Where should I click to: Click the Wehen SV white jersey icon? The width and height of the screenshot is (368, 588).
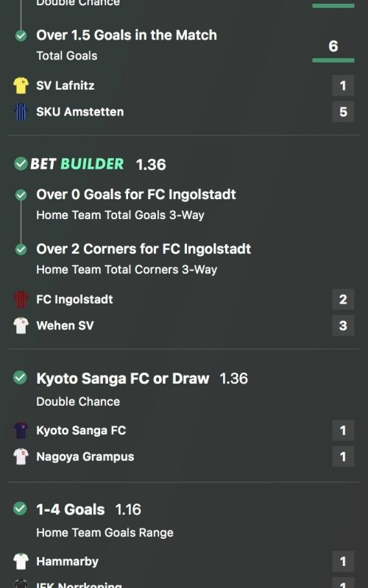[21, 326]
